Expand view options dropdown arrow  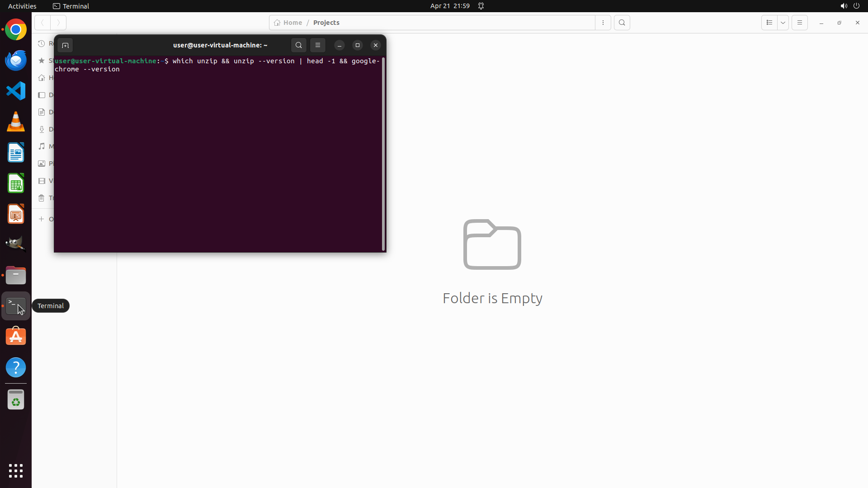(x=783, y=23)
